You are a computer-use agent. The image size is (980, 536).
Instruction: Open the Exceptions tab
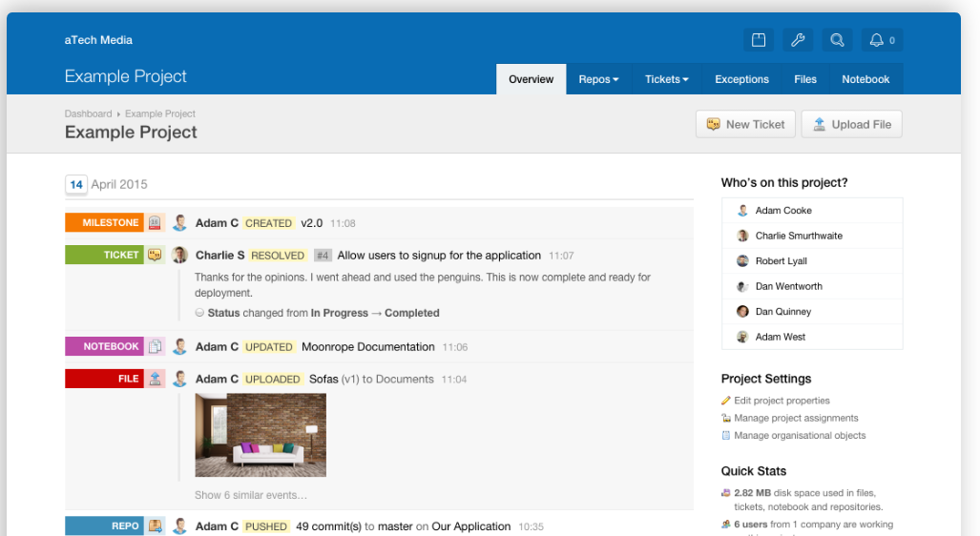(x=741, y=79)
